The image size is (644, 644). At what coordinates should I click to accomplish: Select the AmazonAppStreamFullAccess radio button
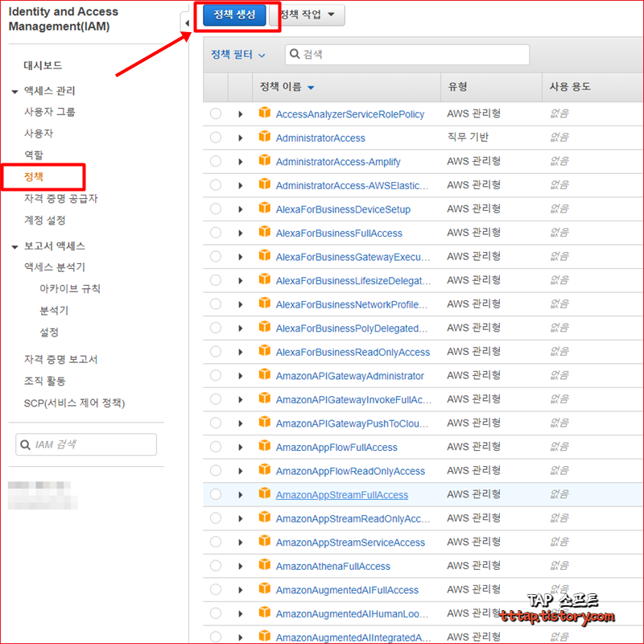216,494
